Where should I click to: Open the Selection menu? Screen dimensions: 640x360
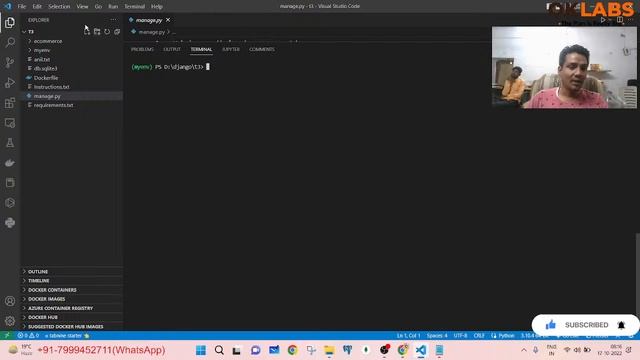point(59,7)
